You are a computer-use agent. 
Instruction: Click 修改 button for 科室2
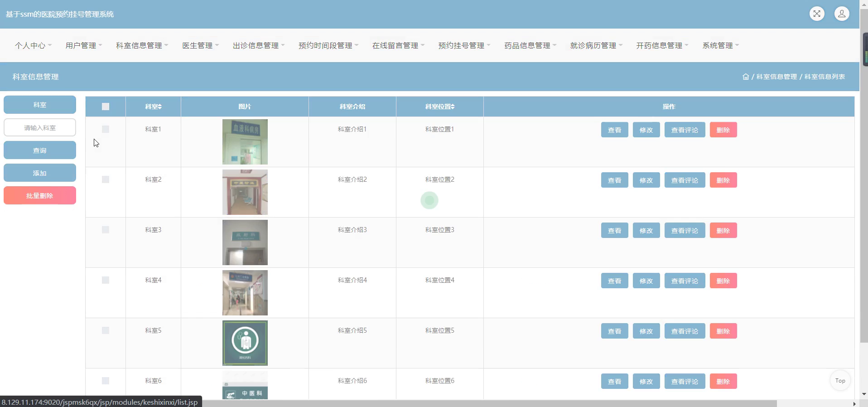[646, 180]
